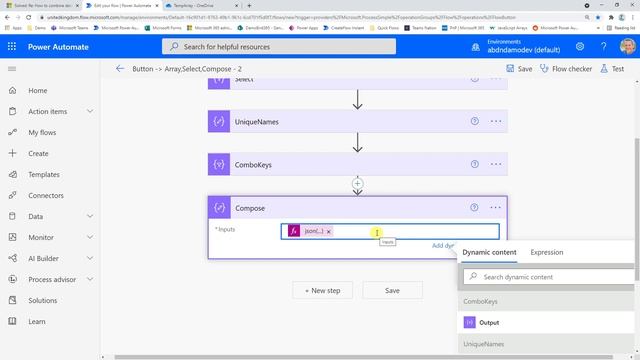The height and width of the screenshot is (360, 640).
Task: Open help for the ComboKeys action
Action: 474,164
